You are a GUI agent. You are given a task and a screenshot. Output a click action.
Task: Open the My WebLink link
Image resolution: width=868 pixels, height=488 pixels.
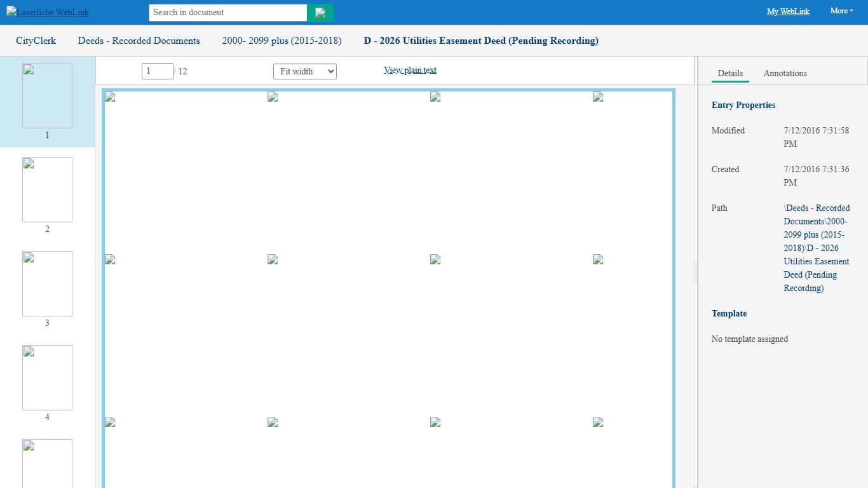pos(788,11)
